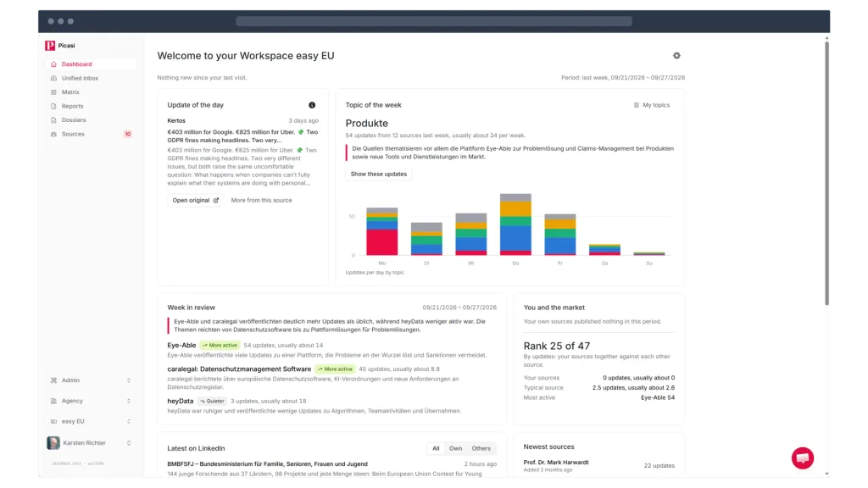Click the Quieter tag next to heyData
Screen dimensions: 868x488
pos(212,401)
